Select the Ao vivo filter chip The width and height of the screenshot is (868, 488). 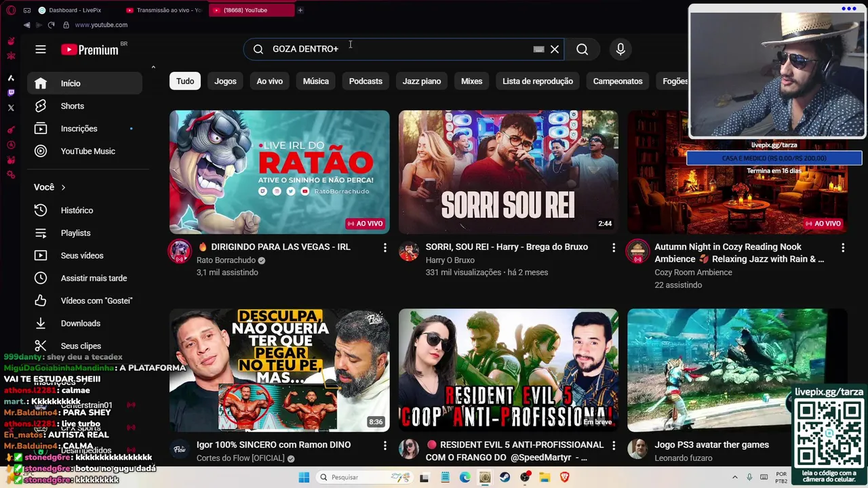pyautogui.click(x=269, y=81)
